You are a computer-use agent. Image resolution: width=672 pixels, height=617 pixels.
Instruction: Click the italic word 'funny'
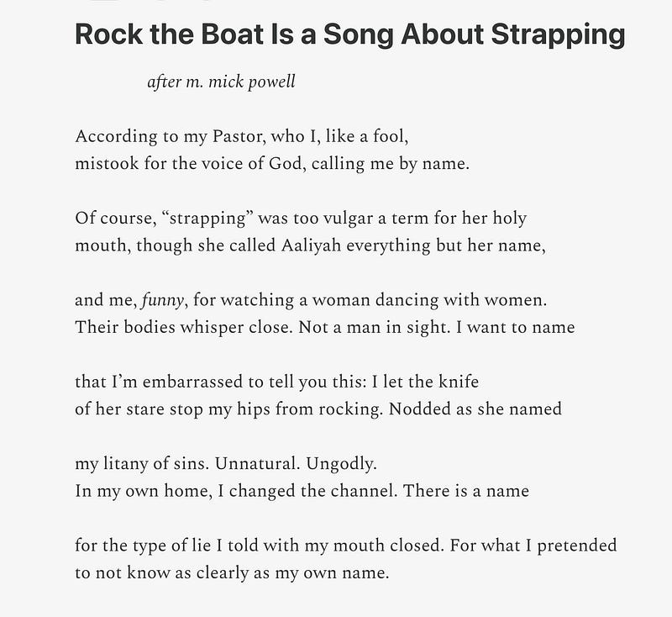click(x=162, y=300)
